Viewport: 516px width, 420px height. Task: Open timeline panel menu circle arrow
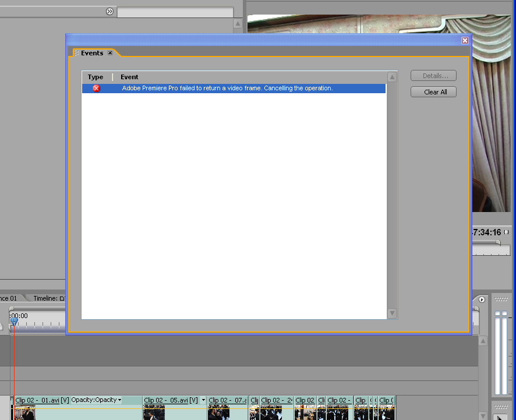coord(482,299)
